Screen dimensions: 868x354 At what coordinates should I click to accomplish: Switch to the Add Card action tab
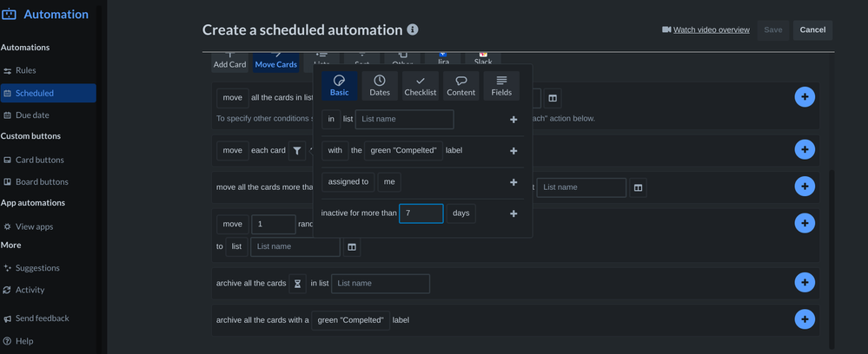click(229, 62)
